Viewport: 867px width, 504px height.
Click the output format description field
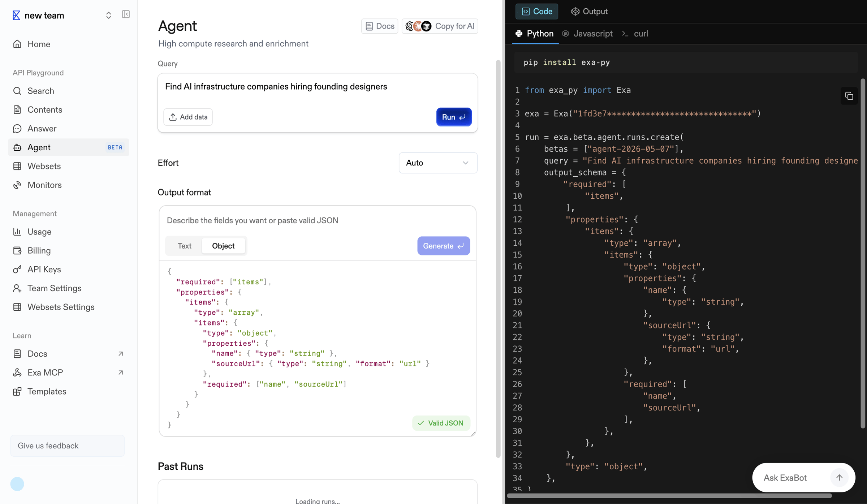[x=318, y=220]
